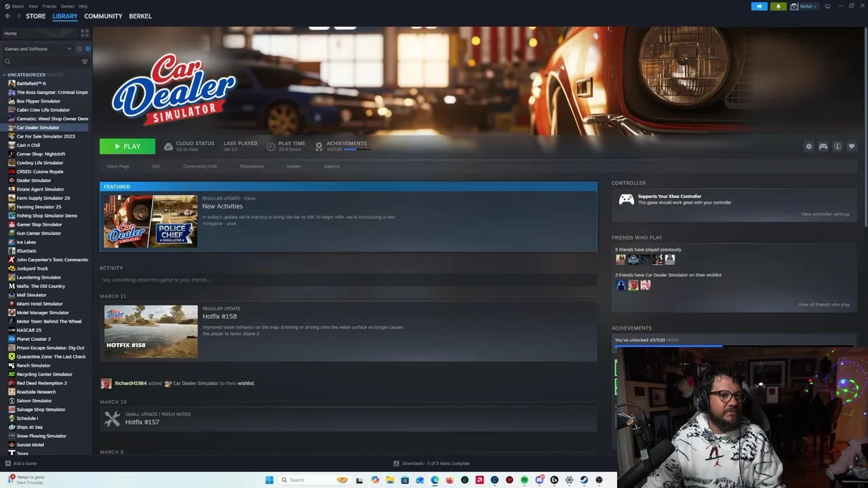Open the Store Page link
Viewport: 868px width, 488px height.
[x=118, y=166]
